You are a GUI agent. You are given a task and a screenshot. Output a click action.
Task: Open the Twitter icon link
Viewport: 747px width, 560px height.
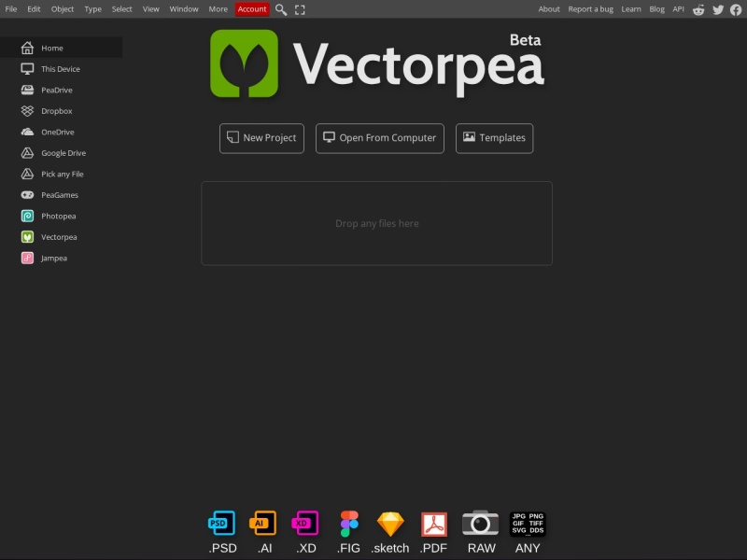click(x=718, y=9)
